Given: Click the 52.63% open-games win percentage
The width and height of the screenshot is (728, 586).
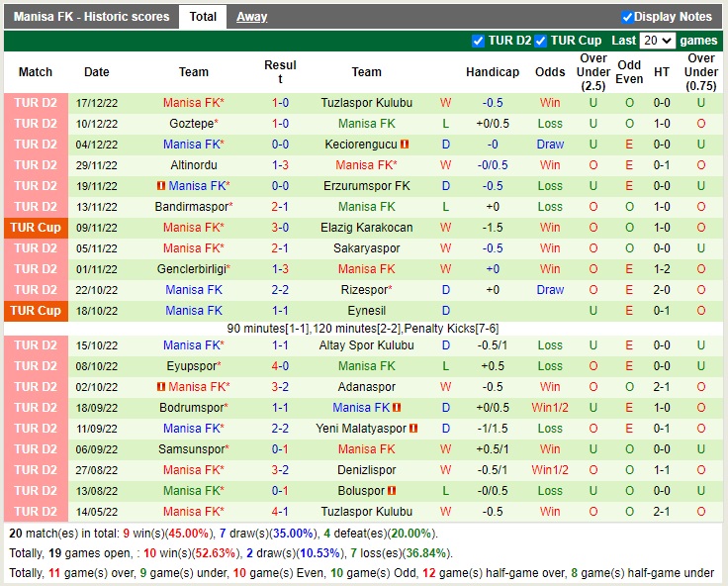Looking at the screenshot, I should click(215, 553).
